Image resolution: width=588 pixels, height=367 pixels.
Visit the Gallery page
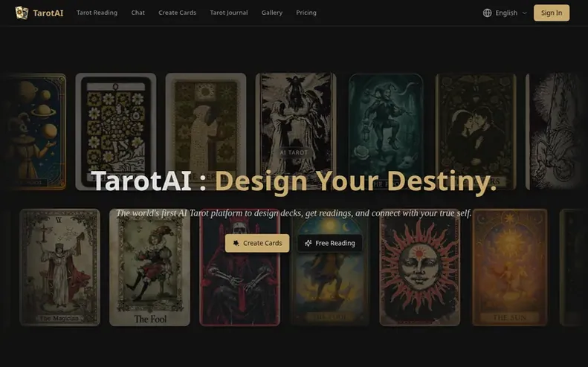click(x=272, y=13)
